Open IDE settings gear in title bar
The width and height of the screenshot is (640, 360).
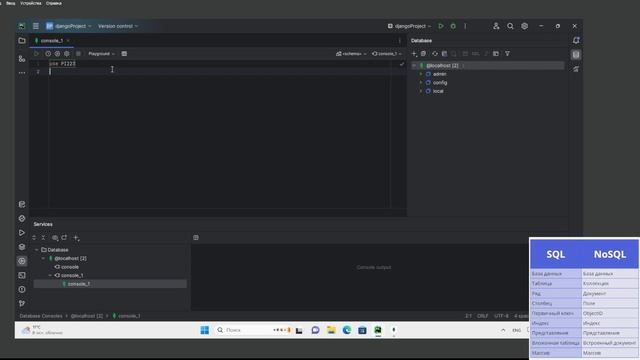(524, 26)
